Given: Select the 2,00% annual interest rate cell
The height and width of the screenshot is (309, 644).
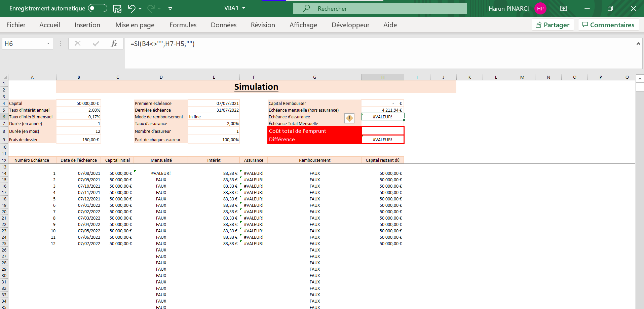Looking at the screenshot, I should click(79, 110).
